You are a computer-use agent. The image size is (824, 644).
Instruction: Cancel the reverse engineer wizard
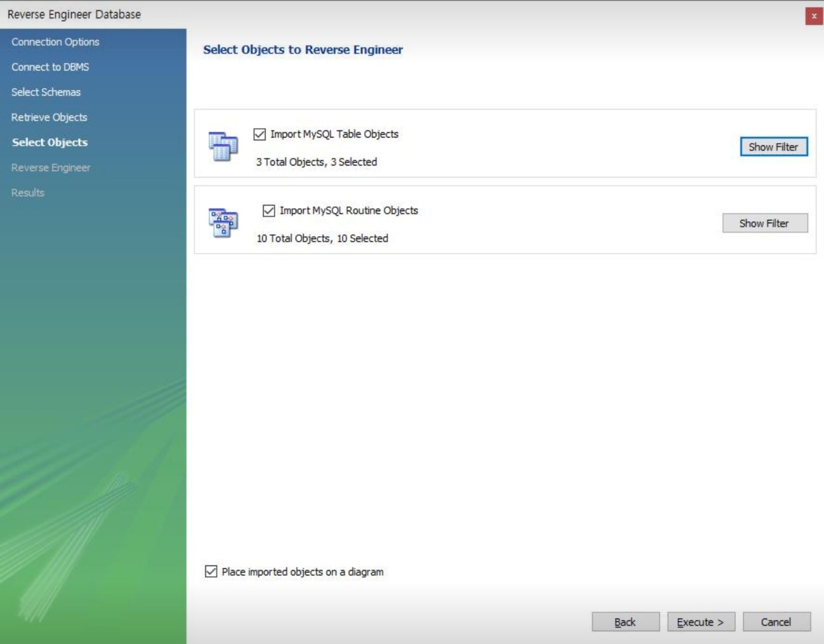[x=776, y=622]
